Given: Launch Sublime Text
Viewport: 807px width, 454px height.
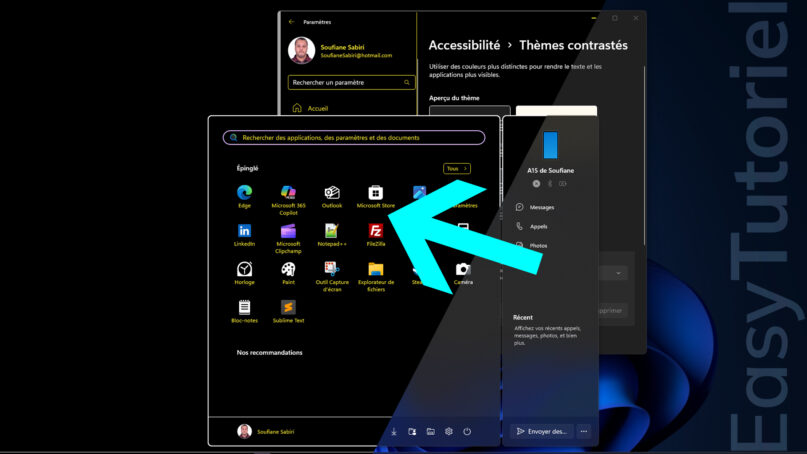Looking at the screenshot, I should coord(288,311).
